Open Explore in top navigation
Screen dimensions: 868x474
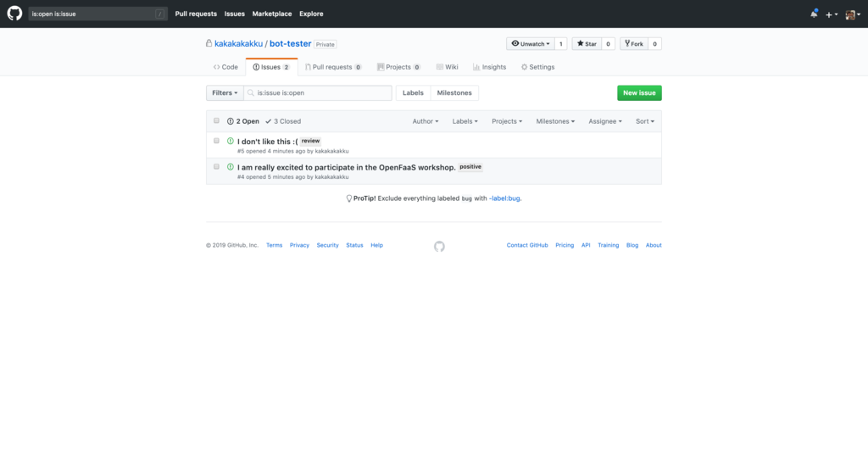pos(311,14)
